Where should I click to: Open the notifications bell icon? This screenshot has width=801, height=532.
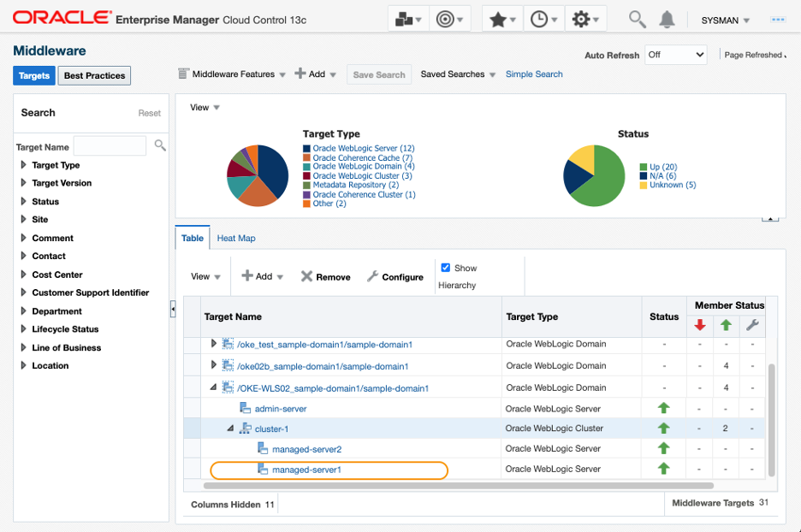(x=667, y=20)
